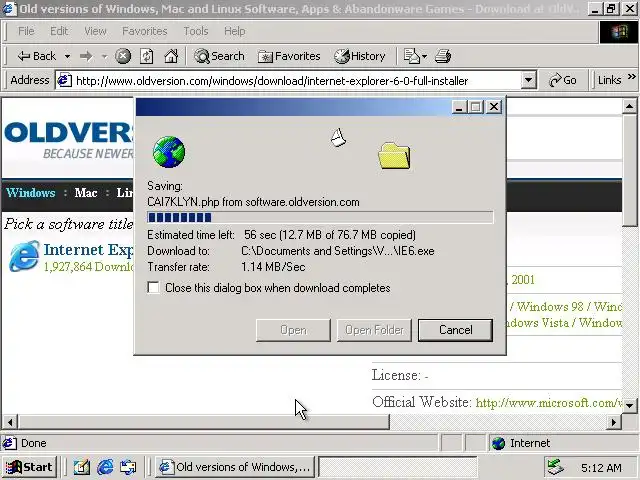Screen dimensions: 640x480
Task: Click the 1.14 MB/Sec transfer rate text
Action: pyautogui.click(x=273, y=267)
